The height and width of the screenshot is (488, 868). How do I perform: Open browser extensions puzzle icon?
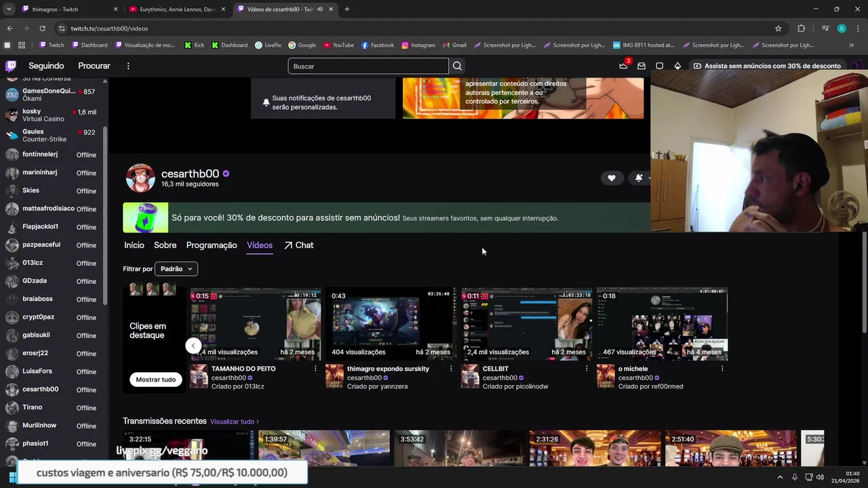click(801, 28)
